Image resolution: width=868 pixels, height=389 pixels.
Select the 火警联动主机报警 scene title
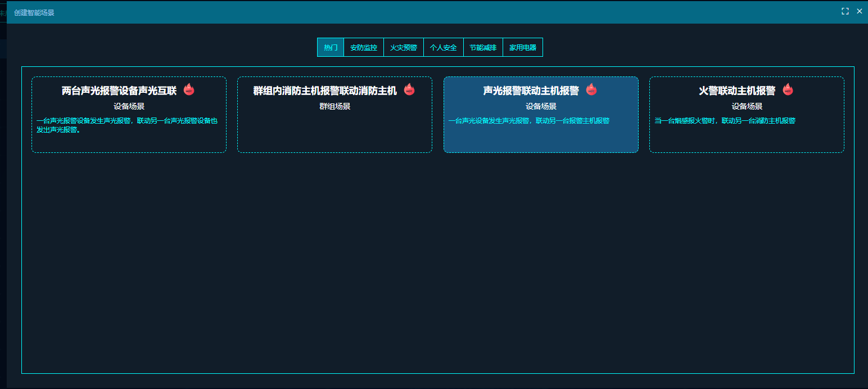[x=737, y=91]
